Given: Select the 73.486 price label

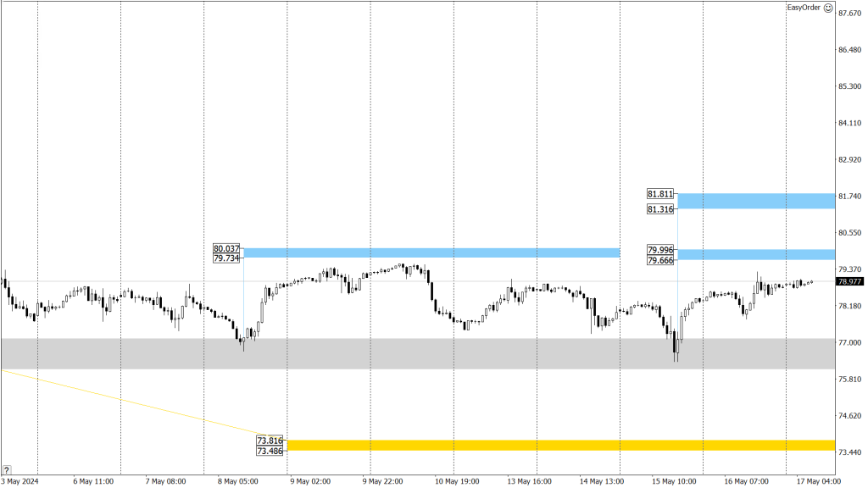Looking at the screenshot, I should (x=270, y=451).
